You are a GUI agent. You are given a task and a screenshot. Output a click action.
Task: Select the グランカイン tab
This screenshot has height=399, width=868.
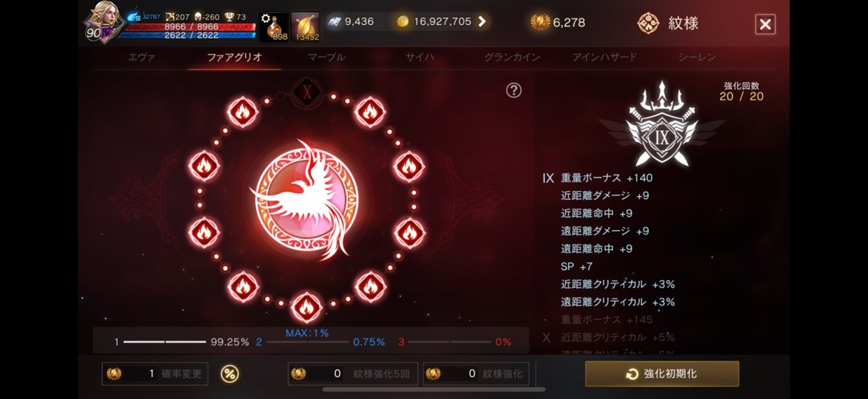tap(512, 57)
